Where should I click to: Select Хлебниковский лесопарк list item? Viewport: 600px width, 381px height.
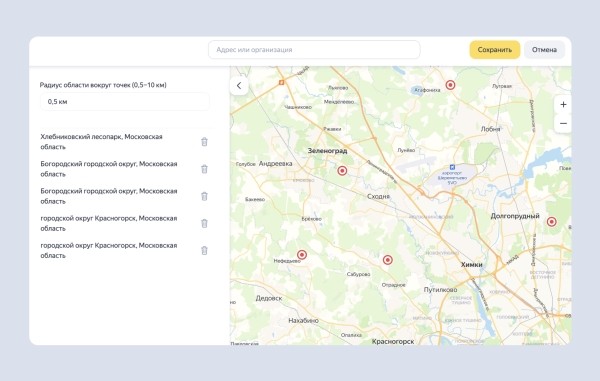coord(101,142)
